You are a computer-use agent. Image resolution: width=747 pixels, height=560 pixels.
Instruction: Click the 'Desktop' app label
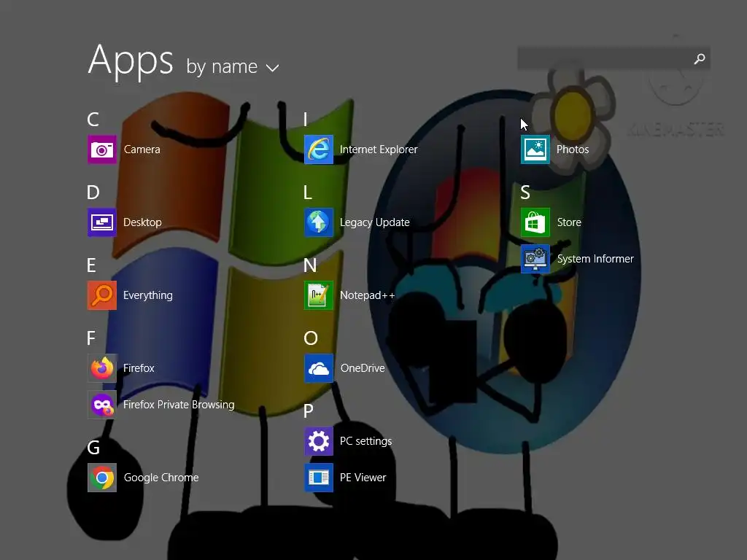(142, 222)
